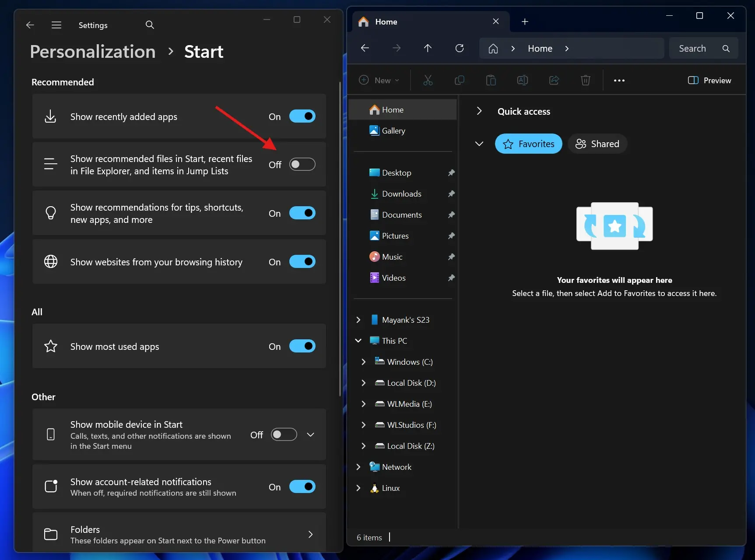Screen dimensions: 755x560
Task: Disable Show most used apps
Action: 302,346
